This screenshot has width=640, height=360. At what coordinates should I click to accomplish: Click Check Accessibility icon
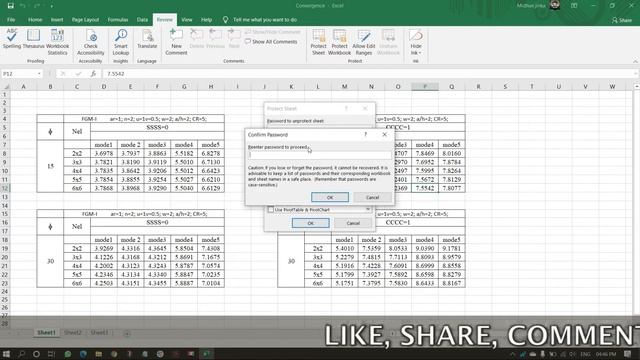91,42
